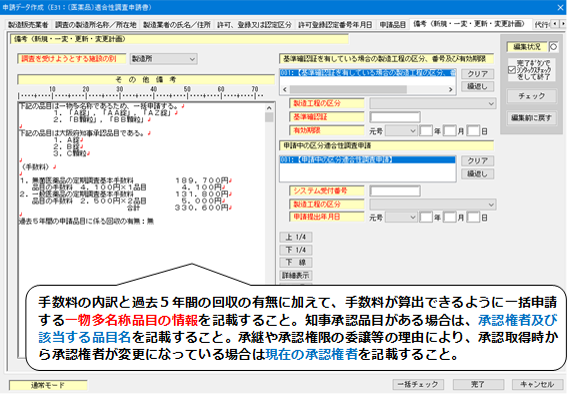The height and width of the screenshot is (394, 568).
Task: Open the 許可登録認定番号年月日 tab
Action: coord(335,25)
